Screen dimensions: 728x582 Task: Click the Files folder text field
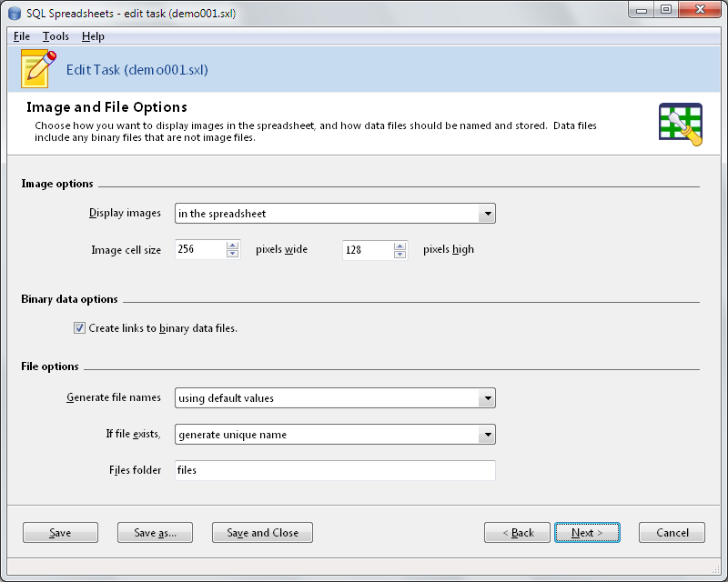pos(335,470)
